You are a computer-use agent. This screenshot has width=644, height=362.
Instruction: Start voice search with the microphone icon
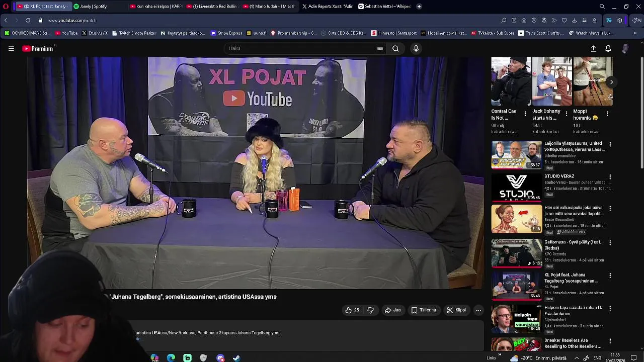point(416,49)
